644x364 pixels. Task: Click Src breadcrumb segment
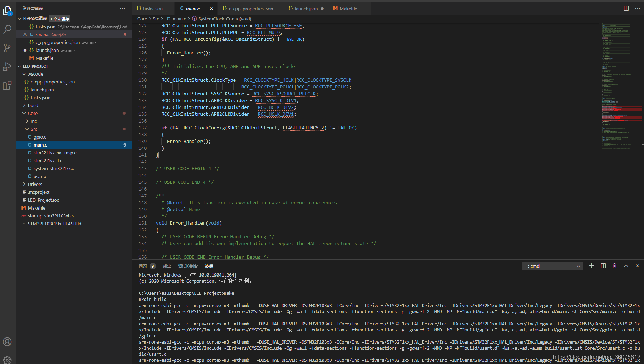tap(156, 19)
